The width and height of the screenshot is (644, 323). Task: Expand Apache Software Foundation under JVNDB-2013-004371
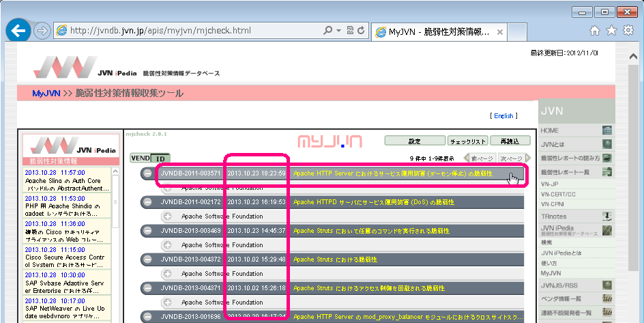[168, 303]
